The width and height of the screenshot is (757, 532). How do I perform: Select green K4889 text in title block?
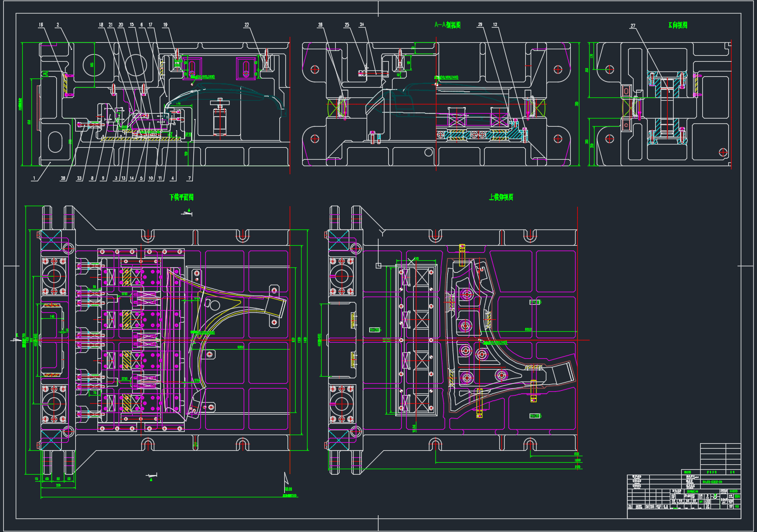[734, 491]
